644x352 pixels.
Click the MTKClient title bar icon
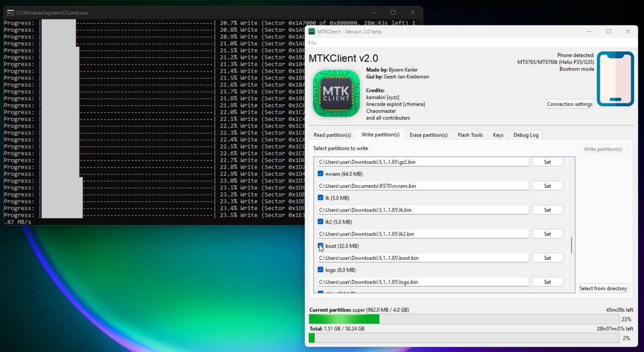(x=312, y=32)
